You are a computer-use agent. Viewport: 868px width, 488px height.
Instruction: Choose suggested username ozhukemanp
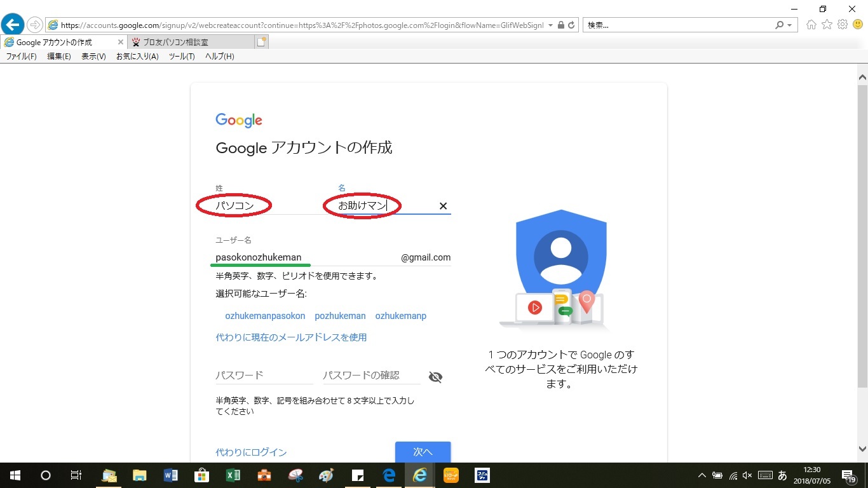pos(401,316)
